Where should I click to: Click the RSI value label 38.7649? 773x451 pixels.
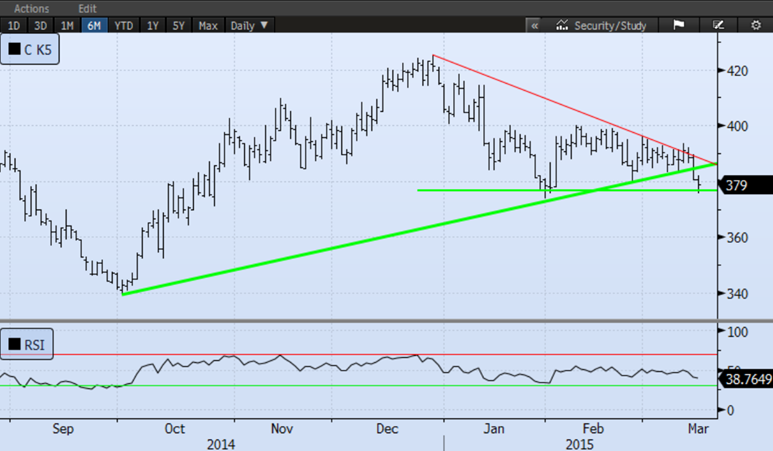pyautogui.click(x=746, y=380)
